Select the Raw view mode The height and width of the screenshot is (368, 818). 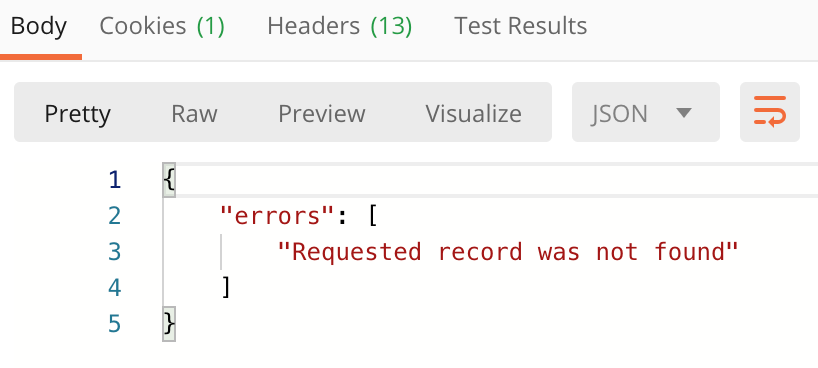point(195,114)
